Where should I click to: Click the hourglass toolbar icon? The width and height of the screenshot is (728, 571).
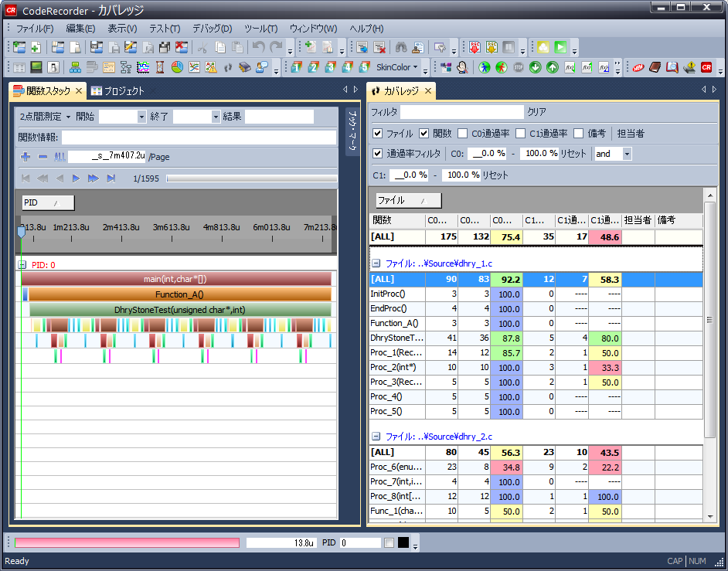tap(160, 67)
